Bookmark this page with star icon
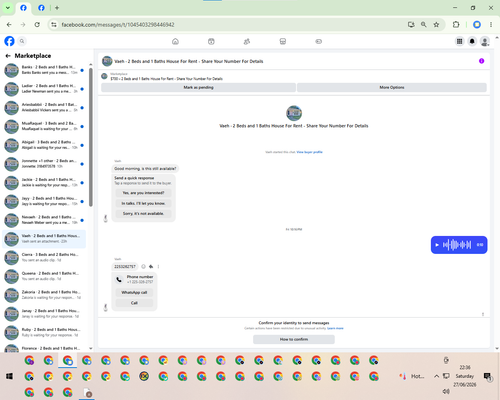The height and width of the screenshot is (400, 500). pyautogui.click(x=436, y=25)
